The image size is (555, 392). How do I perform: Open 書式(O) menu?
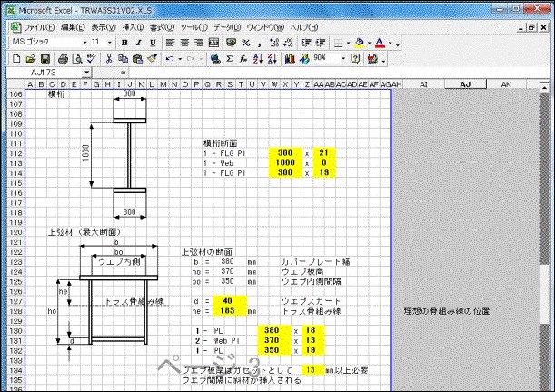tap(162, 27)
